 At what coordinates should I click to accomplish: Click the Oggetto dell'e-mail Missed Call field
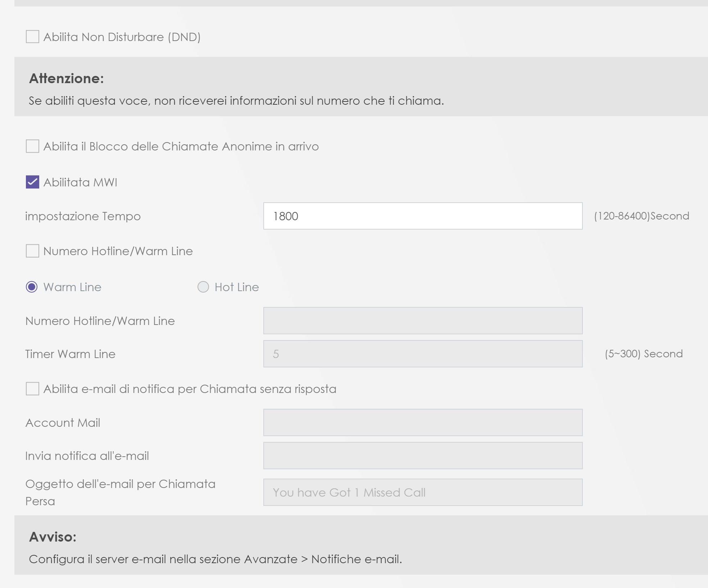(423, 492)
